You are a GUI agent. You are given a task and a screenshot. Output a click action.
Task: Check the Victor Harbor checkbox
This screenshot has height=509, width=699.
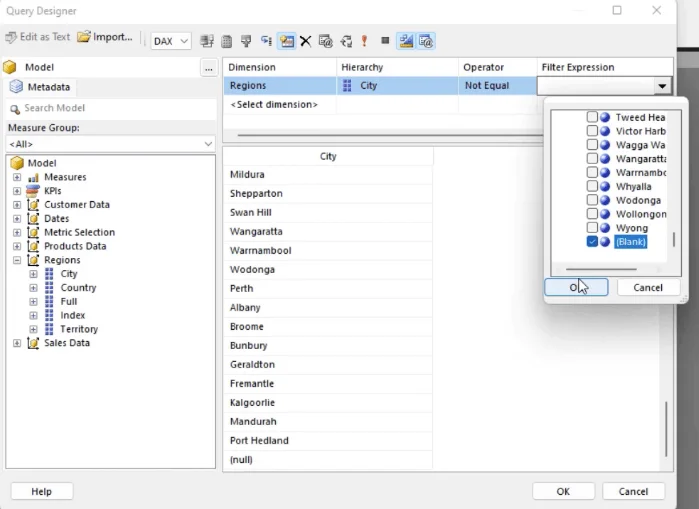(592, 131)
